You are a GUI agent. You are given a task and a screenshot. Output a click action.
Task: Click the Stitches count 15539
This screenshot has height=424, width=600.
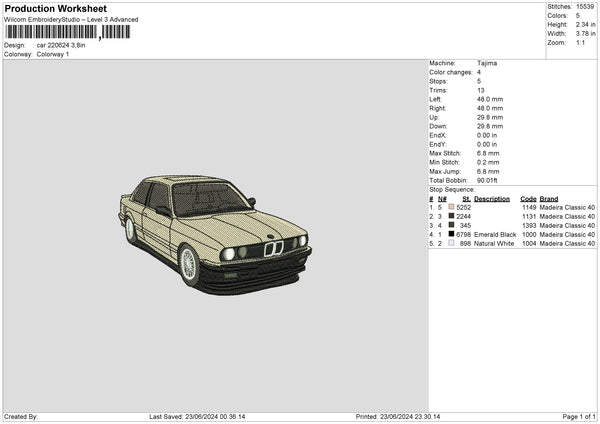(586, 6)
